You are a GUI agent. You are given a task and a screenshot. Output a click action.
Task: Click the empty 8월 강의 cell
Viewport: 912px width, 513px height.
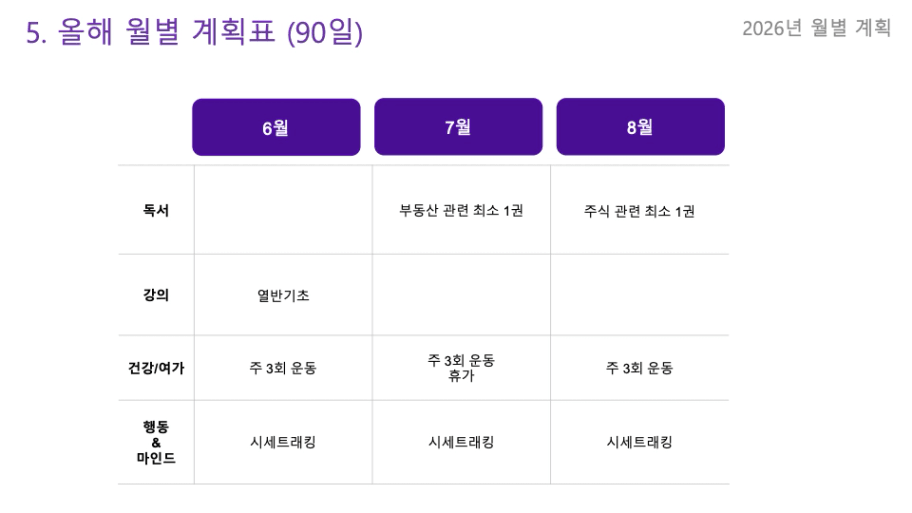coord(639,295)
